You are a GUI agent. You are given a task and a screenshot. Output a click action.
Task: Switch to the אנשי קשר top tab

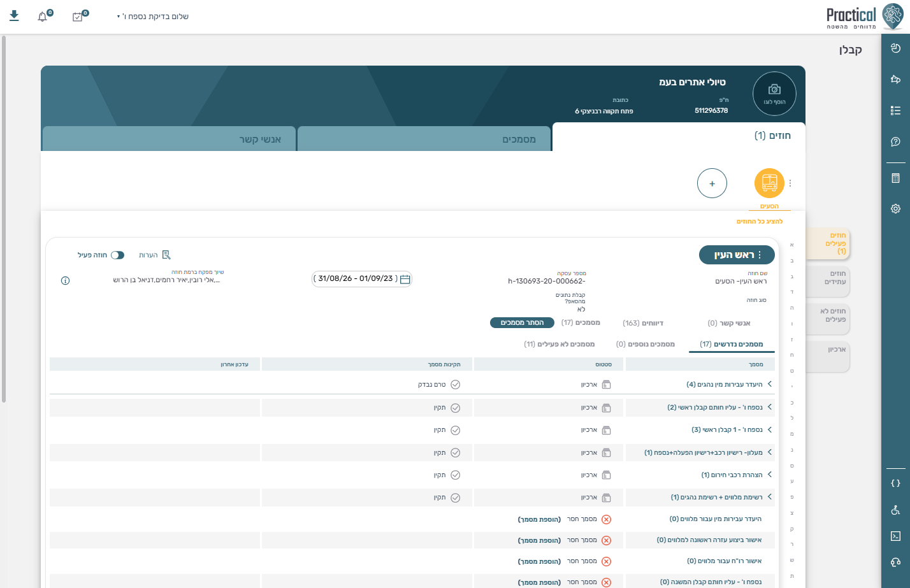pos(170,139)
